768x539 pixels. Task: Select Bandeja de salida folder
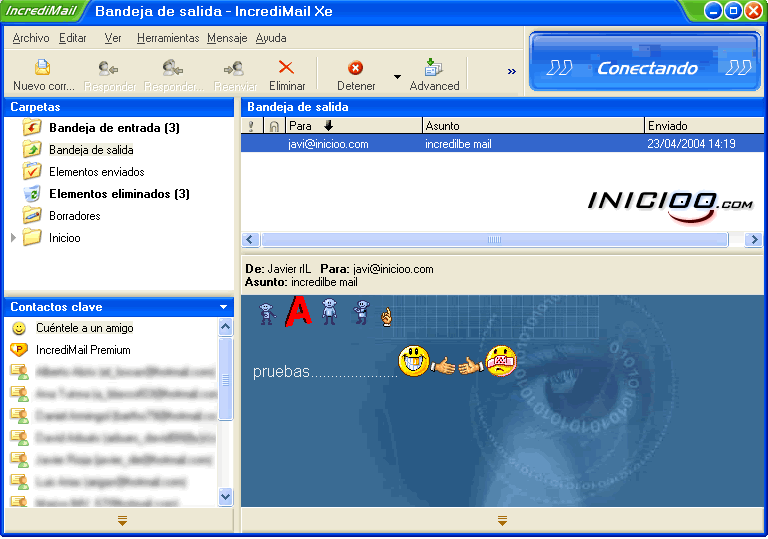[91, 150]
